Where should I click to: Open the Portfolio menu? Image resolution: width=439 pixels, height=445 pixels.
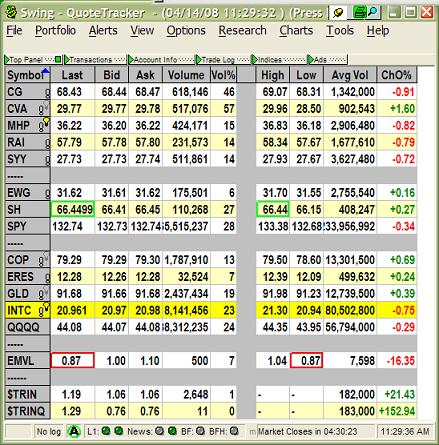click(56, 31)
